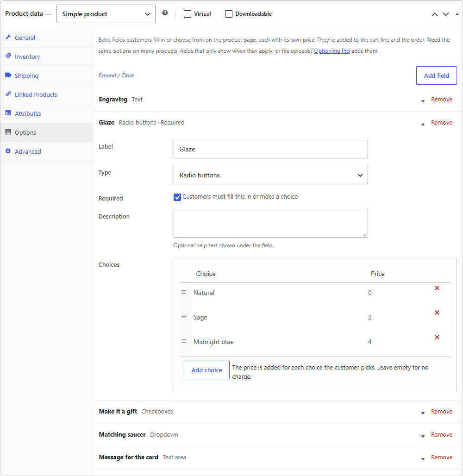The width and height of the screenshot is (463, 476).
Task: Click the Expand link
Action: [x=107, y=75]
